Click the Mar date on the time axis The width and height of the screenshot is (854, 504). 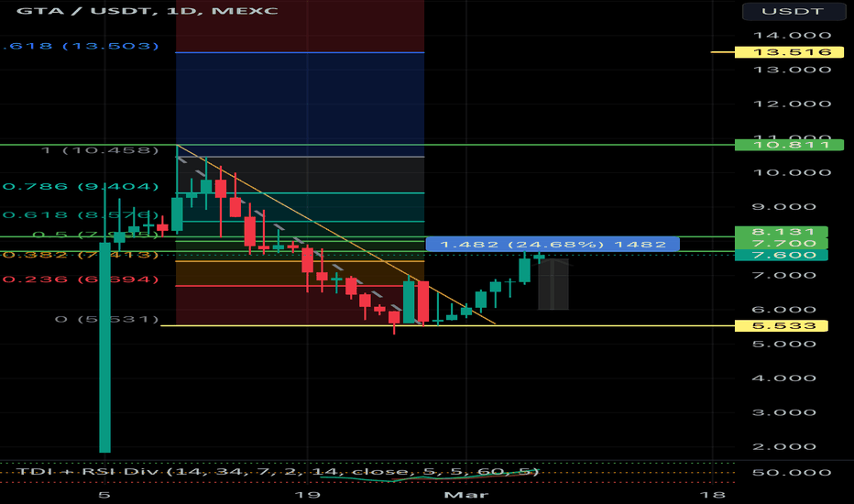point(466,495)
